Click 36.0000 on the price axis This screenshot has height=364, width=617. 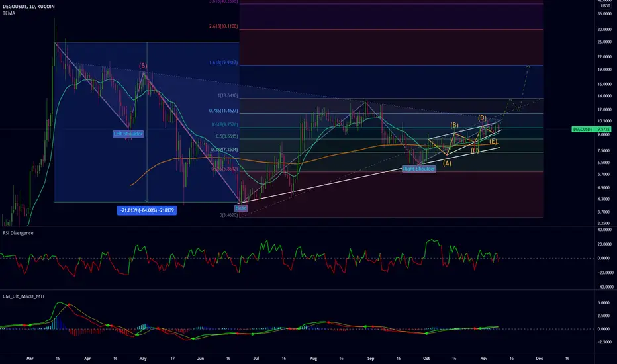point(604,14)
